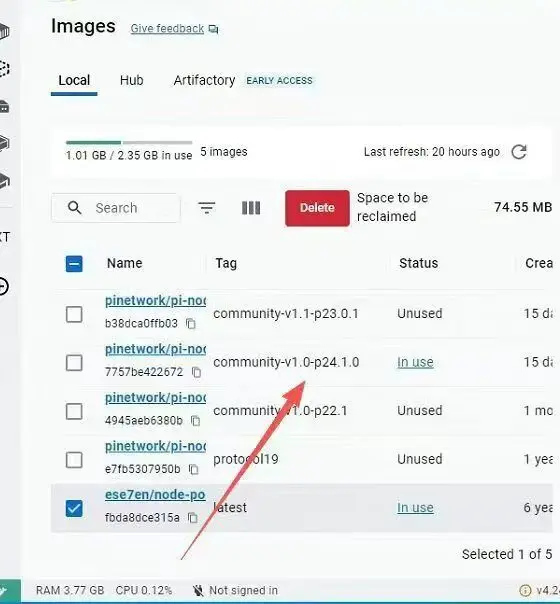Viewport: 560px width, 604px height.
Task: Click the magnifier search icon
Action: tap(74, 208)
